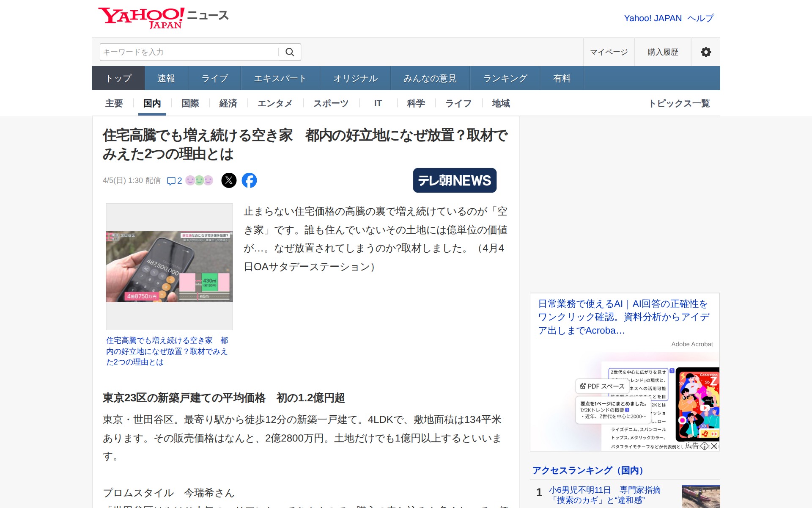Focus the keyword search field
This screenshot has width=812, height=508.
click(188, 52)
